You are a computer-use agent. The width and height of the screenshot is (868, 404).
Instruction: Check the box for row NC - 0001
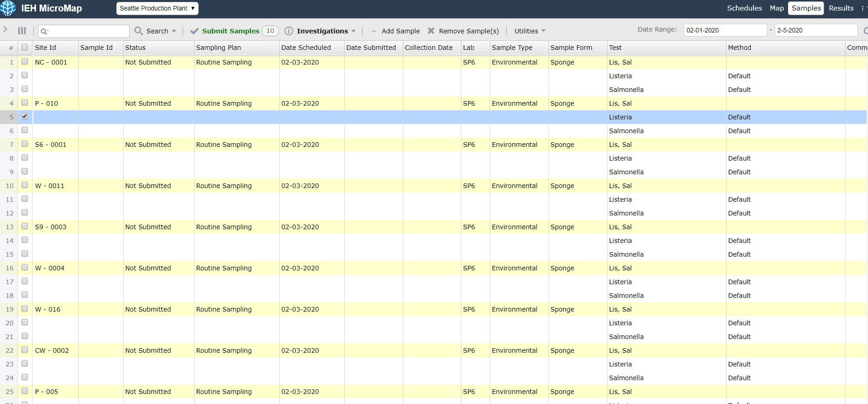(x=25, y=61)
